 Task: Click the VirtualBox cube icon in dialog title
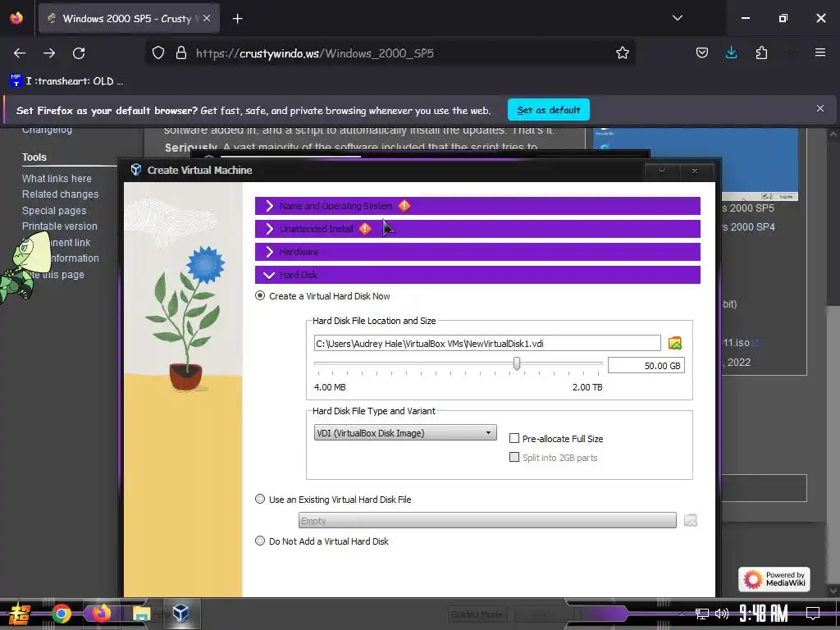[x=136, y=170]
